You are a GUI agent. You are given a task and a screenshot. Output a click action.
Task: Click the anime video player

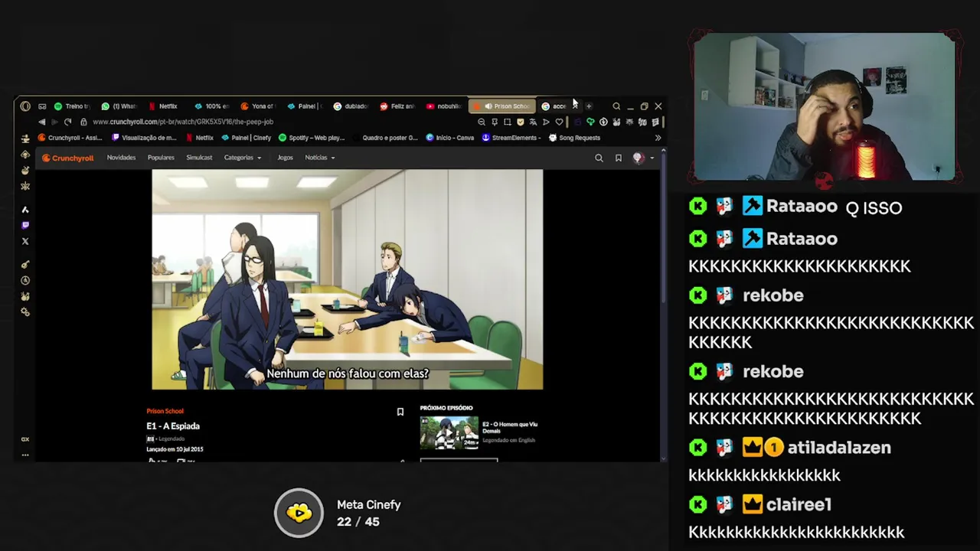pyautogui.click(x=348, y=279)
